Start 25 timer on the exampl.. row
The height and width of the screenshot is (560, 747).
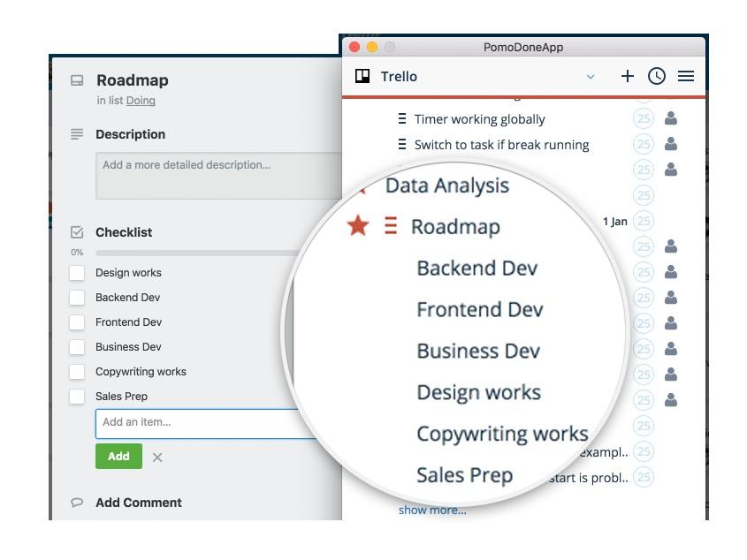tap(644, 451)
